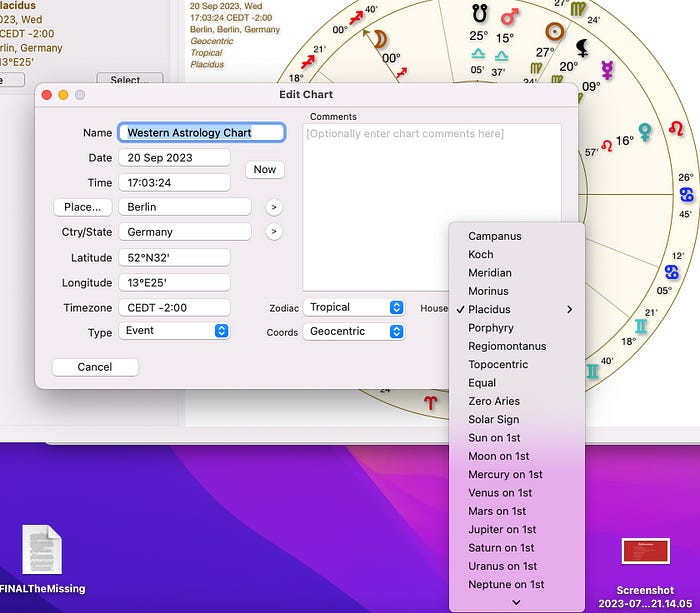700x613 pixels.
Task: Select Koch house system
Action: click(x=517, y=254)
